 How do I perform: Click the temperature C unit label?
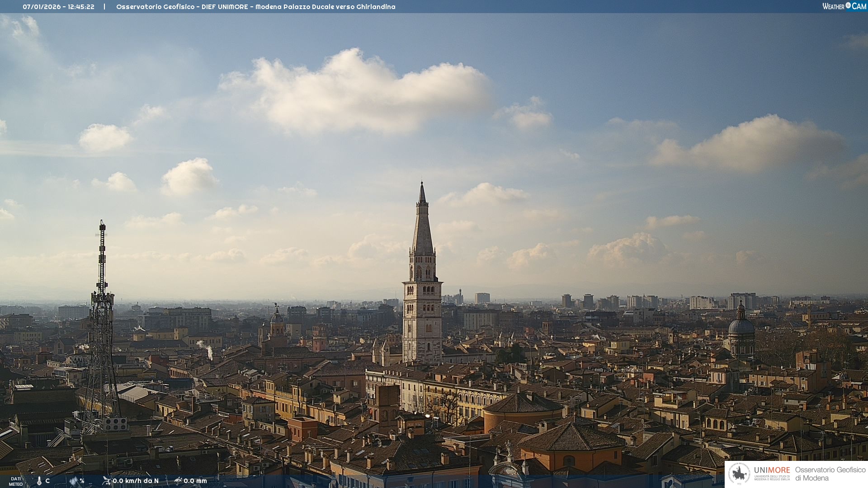(x=47, y=481)
